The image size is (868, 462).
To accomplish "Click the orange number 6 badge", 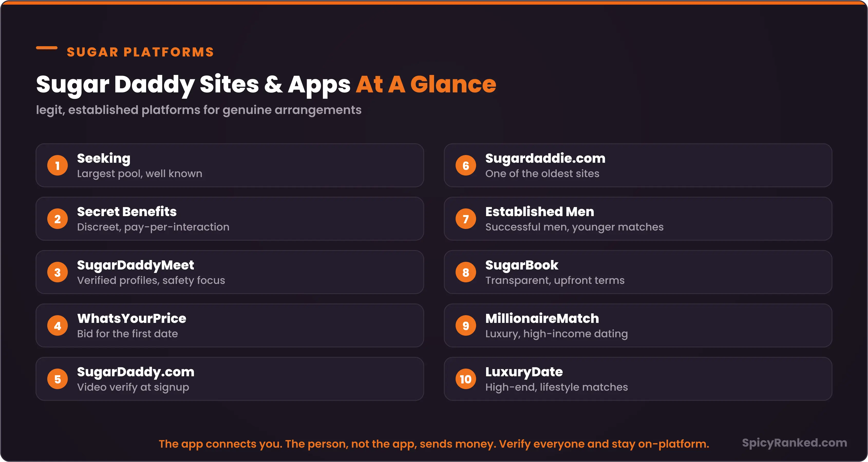I will [x=466, y=165].
